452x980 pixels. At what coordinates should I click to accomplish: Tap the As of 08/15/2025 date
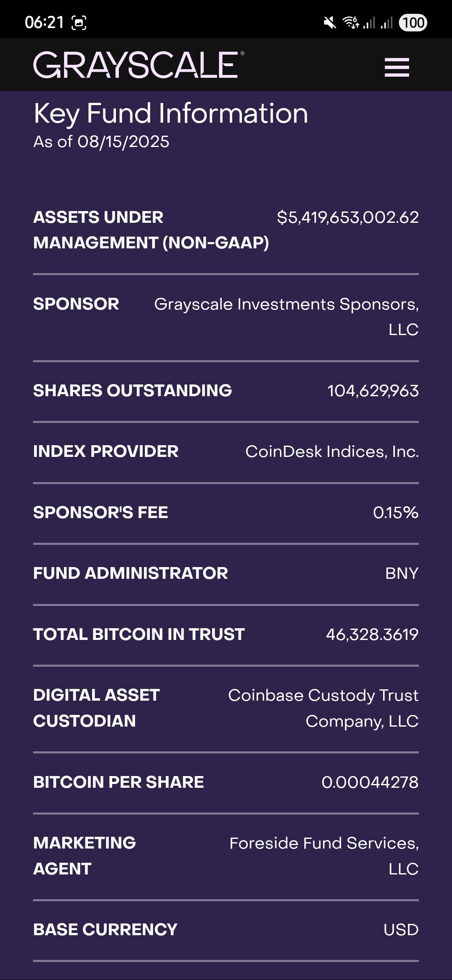[101, 142]
